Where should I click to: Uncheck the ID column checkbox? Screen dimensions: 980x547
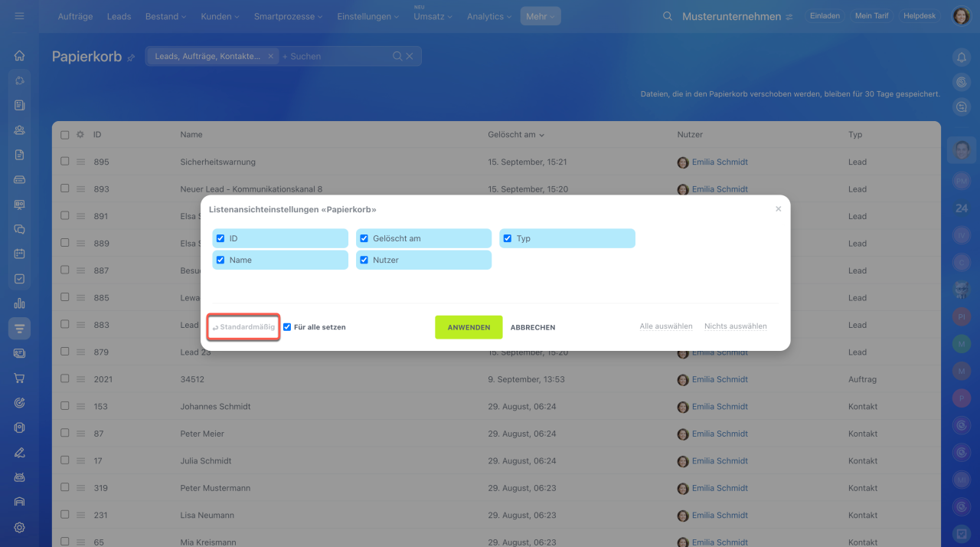220,238
